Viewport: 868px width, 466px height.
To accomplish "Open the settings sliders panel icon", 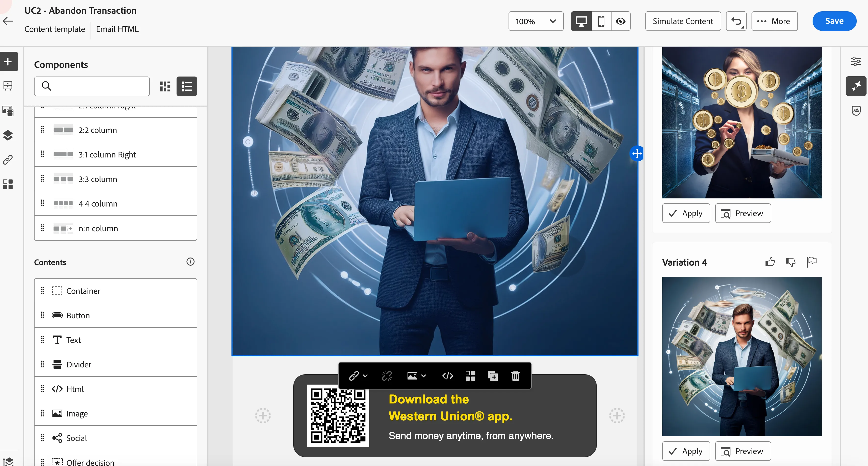I will (x=856, y=61).
